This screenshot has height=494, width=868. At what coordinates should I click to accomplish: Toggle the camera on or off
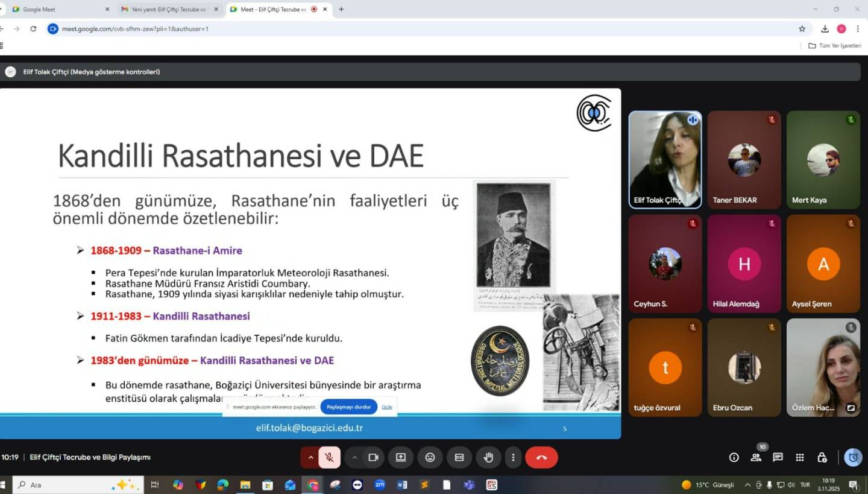pyautogui.click(x=373, y=457)
